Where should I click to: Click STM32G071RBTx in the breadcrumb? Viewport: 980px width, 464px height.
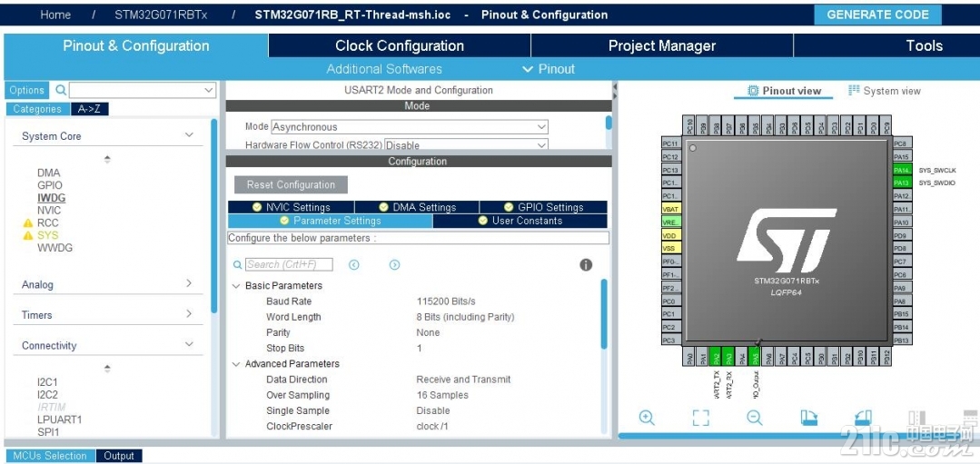(160, 15)
